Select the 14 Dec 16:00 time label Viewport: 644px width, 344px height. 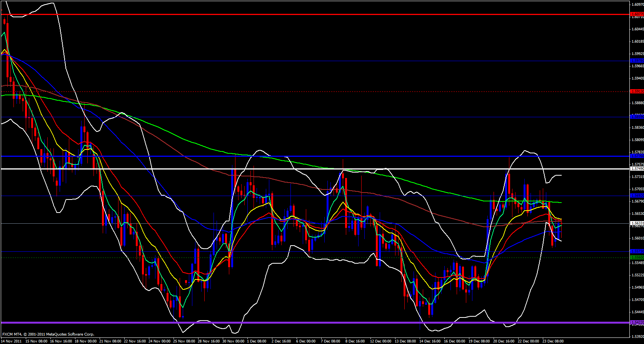click(x=430, y=341)
